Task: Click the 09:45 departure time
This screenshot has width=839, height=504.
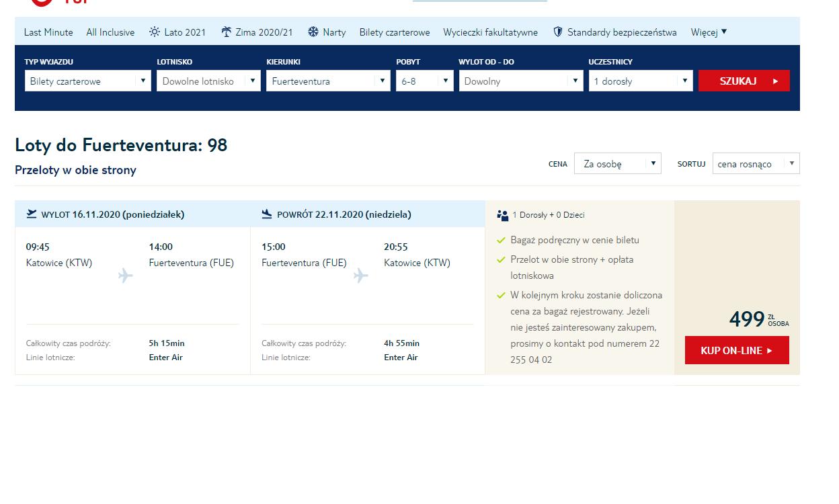Action: pos(38,247)
